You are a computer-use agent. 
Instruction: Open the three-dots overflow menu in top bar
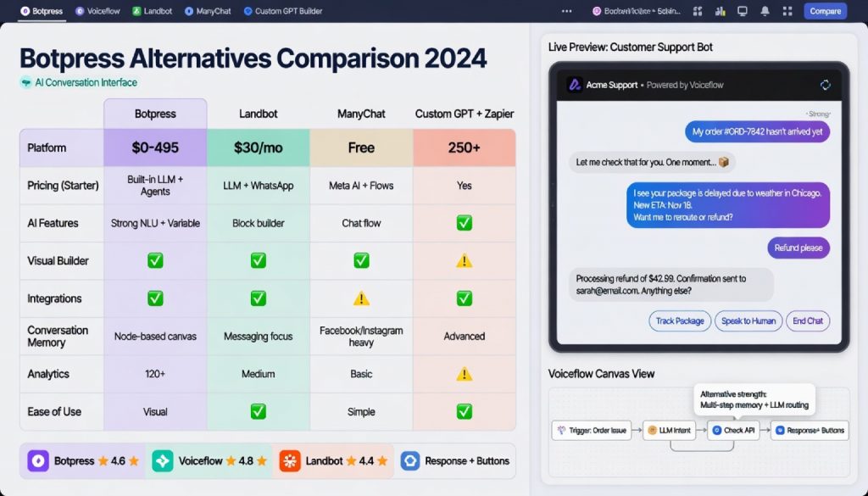point(566,11)
